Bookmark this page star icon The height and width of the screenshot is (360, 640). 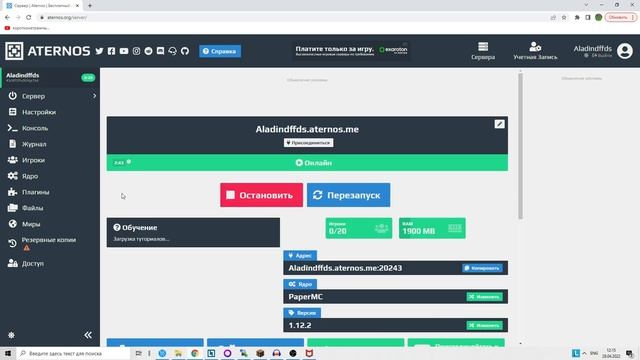click(x=564, y=18)
